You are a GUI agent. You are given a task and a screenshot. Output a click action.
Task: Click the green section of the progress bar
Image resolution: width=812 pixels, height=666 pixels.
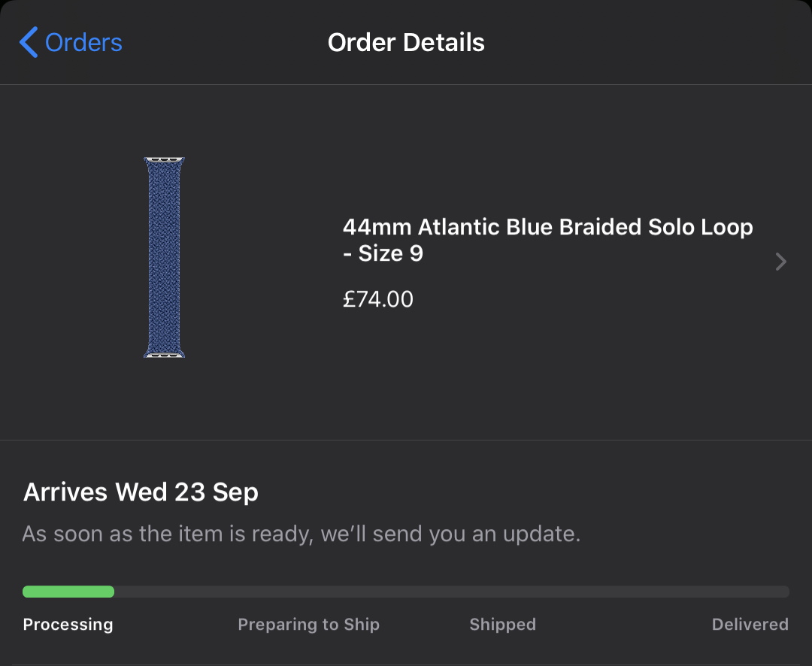click(68, 592)
